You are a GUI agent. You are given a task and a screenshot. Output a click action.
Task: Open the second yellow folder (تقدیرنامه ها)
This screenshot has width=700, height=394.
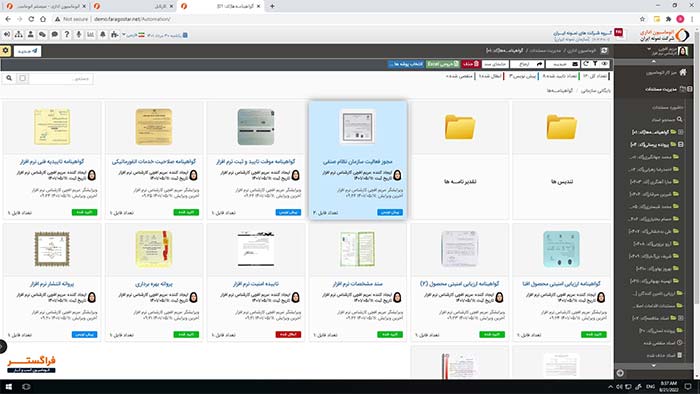click(x=460, y=127)
